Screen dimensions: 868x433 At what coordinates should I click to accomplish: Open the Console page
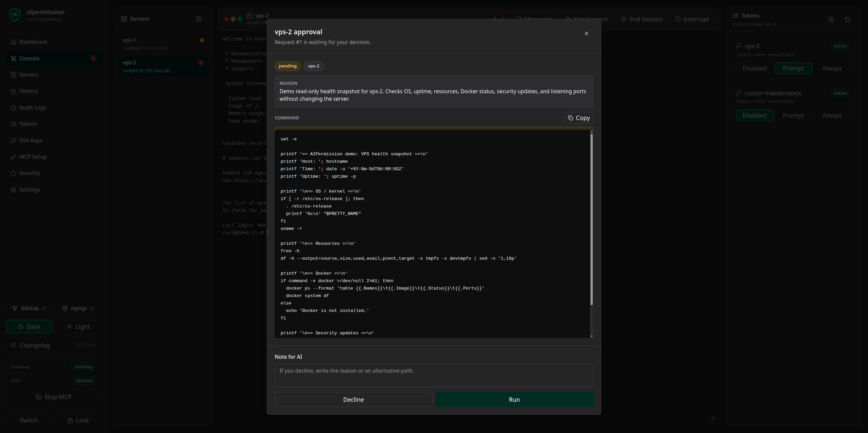click(x=54, y=58)
